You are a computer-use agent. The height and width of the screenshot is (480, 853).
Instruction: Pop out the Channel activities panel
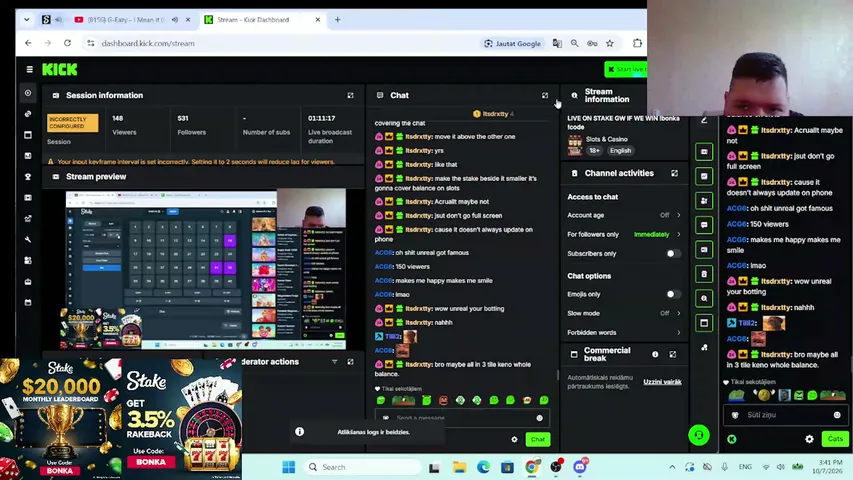[x=675, y=173]
